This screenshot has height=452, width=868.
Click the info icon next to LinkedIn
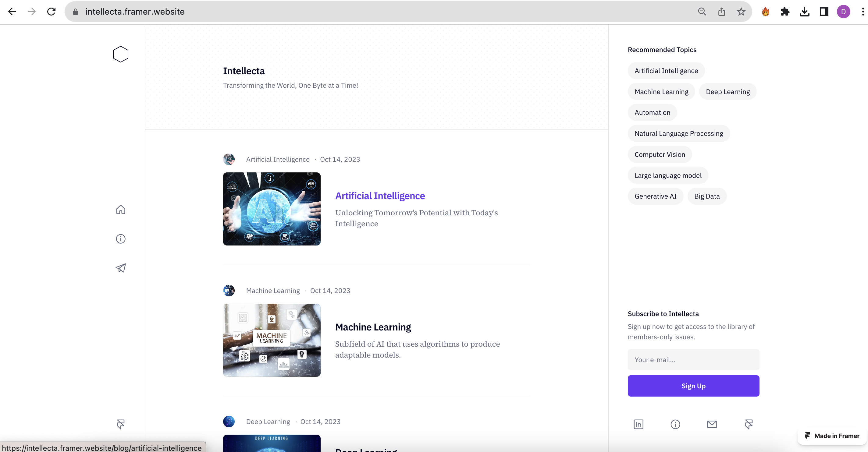(675, 424)
